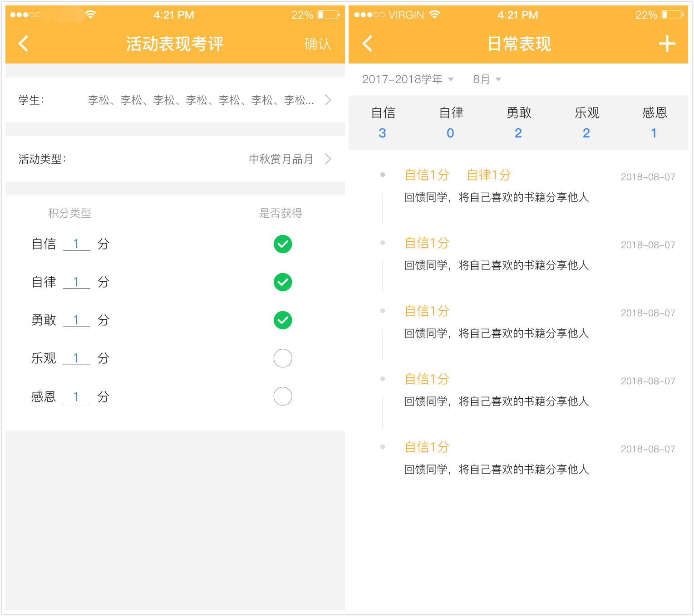Edit the 勇敢 score field
Image resolution: width=694 pixels, height=616 pixels.
[76, 320]
